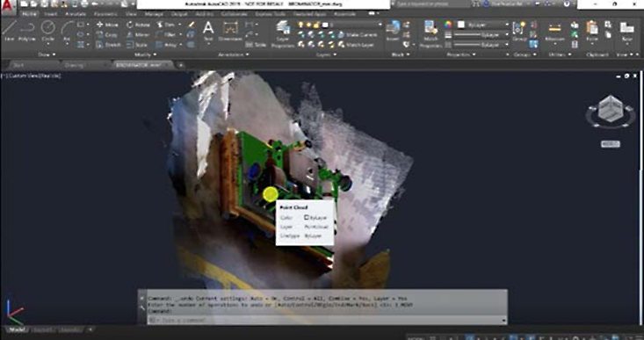Select the Arc tool
Image resolution: width=644 pixels, height=340 pixels.
(x=67, y=31)
